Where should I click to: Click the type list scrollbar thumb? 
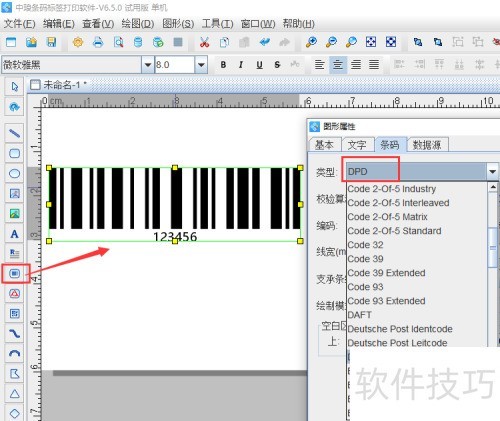click(x=492, y=247)
